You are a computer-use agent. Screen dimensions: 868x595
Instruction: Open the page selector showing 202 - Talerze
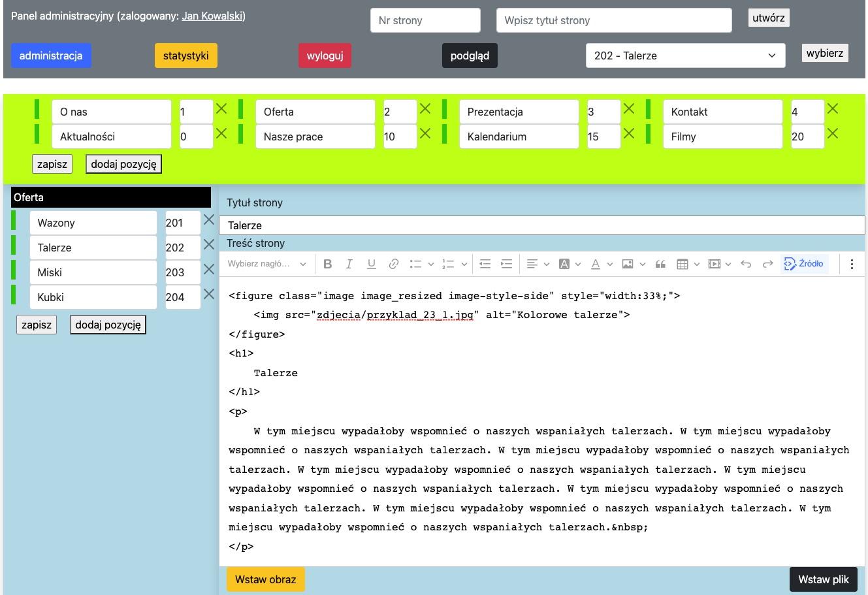pos(685,56)
